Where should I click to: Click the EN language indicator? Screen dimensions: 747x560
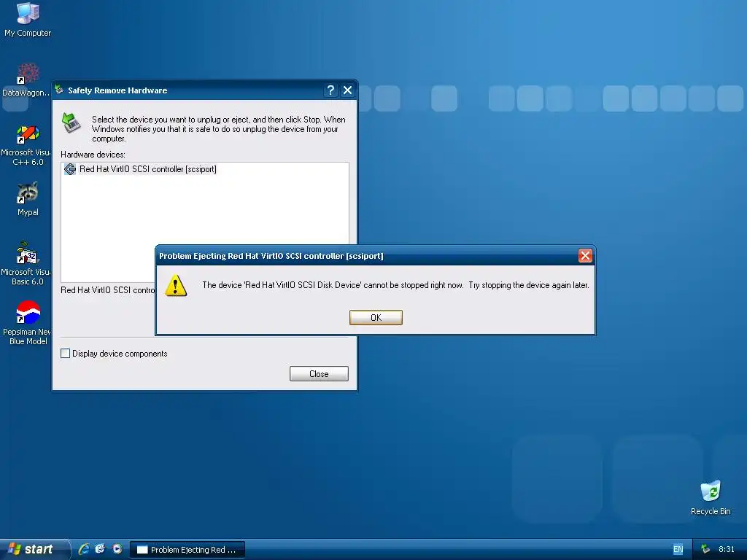(678, 549)
